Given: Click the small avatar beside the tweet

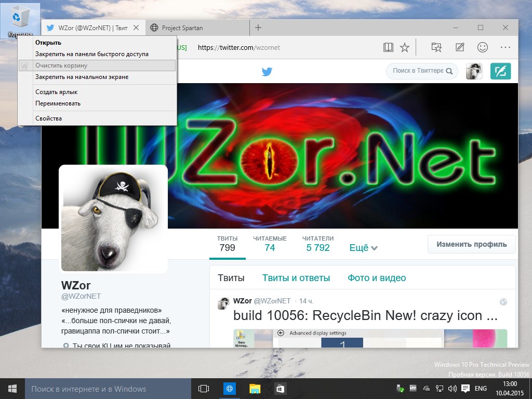Looking at the screenshot, I should (x=223, y=303).
